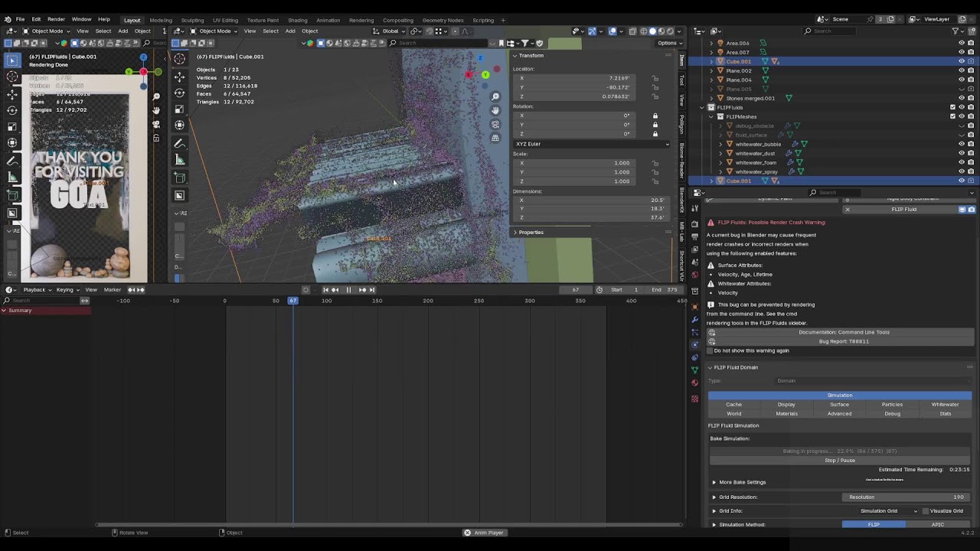Select APIC simulation method
The image size is (980, 551).
tap(938, 524)
